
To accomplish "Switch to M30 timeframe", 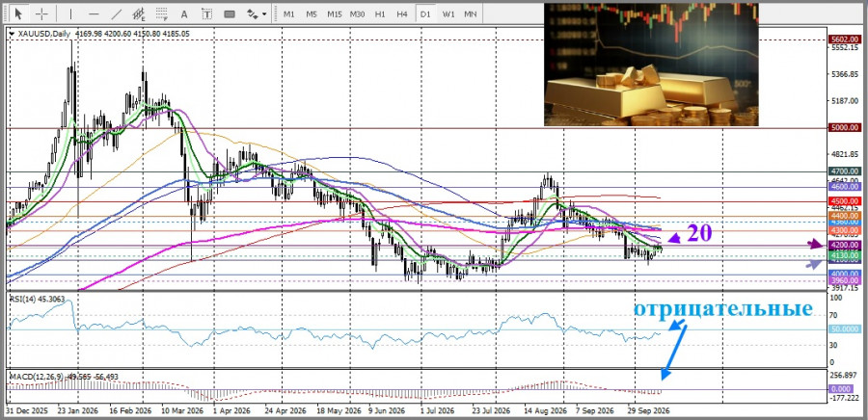I will 357,14.
